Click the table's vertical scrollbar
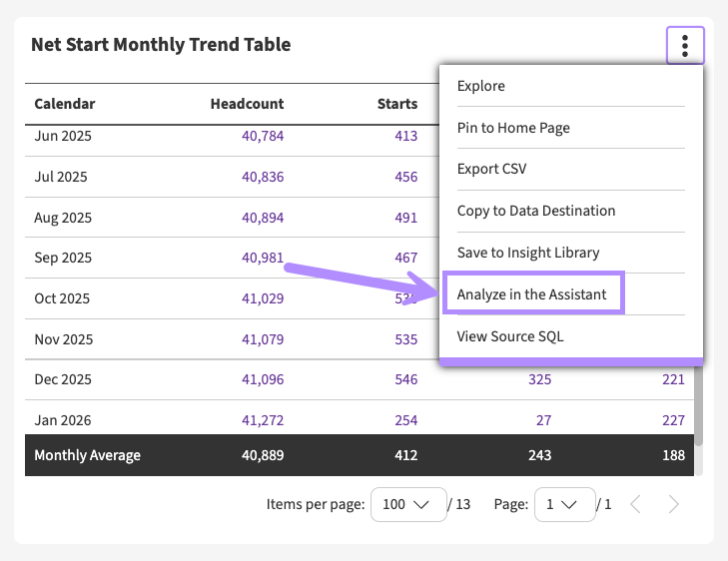This screenshot has height=561, width=728. pos(699,399)
